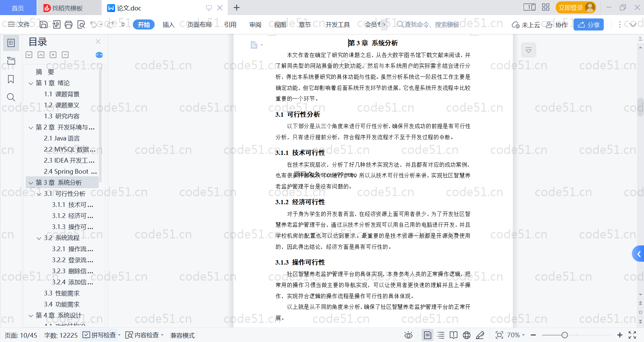
Task: Collapse the 第1章 绪论 tree node
Action: pyautogui.click(x=31, y=83)
